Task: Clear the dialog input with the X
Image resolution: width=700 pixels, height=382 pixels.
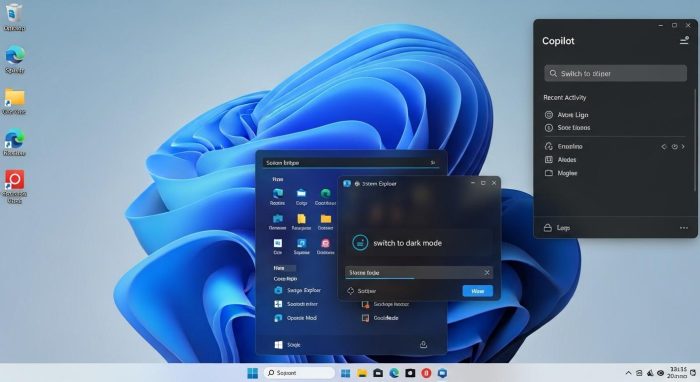Action: (x=487, y=272)
